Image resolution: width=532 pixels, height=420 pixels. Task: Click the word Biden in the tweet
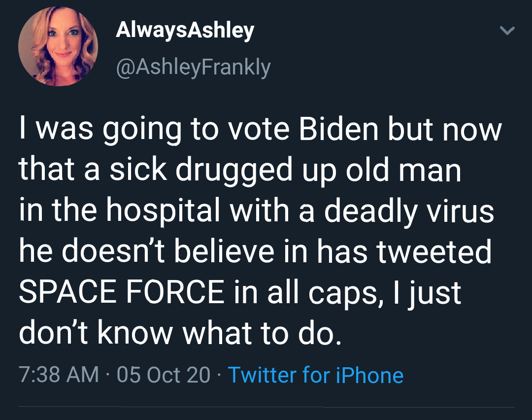pos(338,130)
